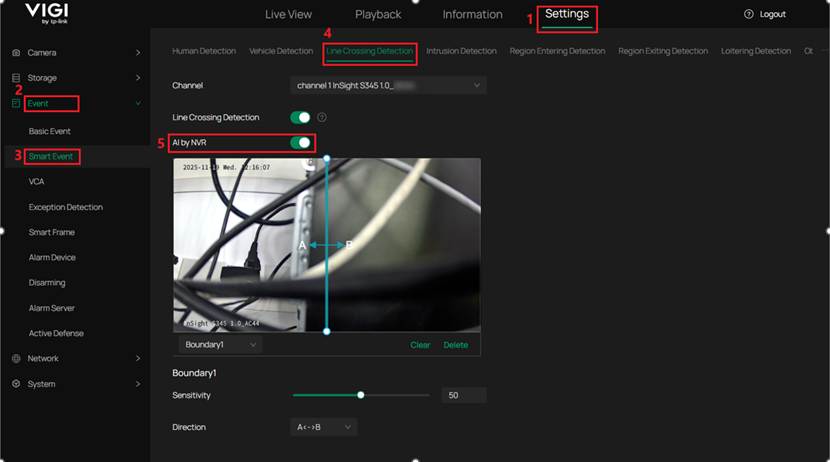830x462 pixels.
Task: Click the Delete link under the preview
Action: click(455, 345)
